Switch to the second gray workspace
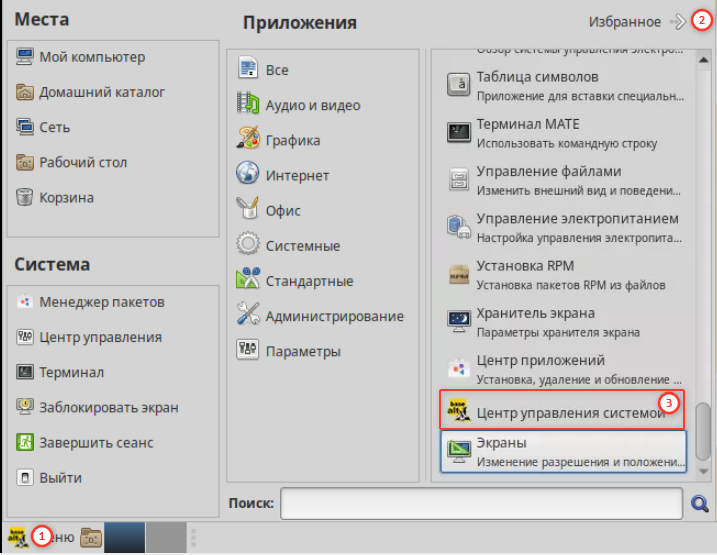The image size is (717, 555). pos(166,538)
